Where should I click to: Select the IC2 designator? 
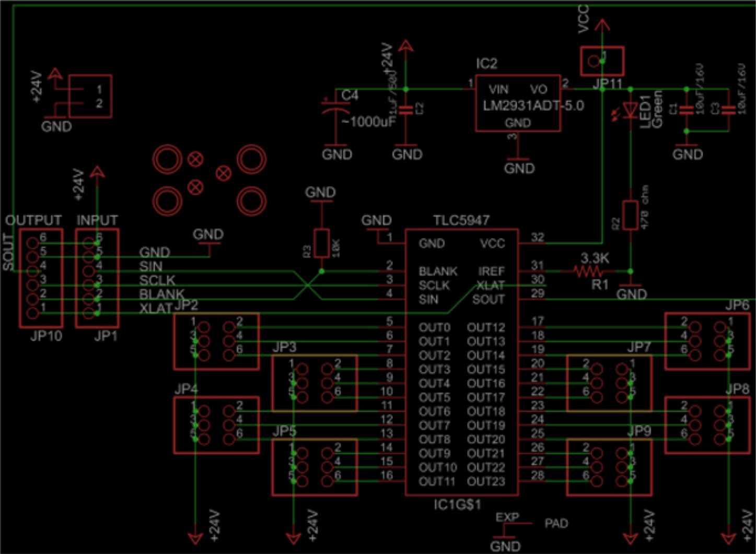coord(486,64)
